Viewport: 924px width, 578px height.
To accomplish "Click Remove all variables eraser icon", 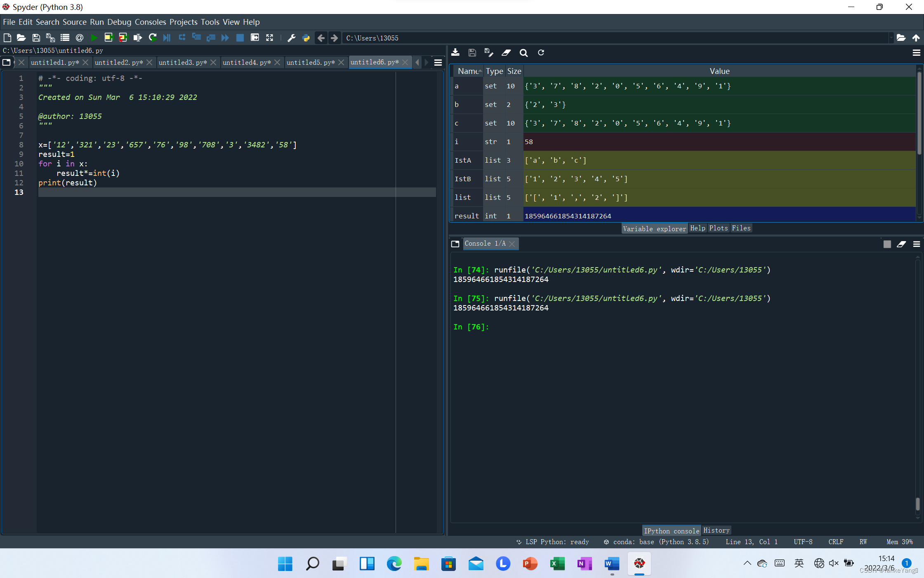I will coord(506,52).
